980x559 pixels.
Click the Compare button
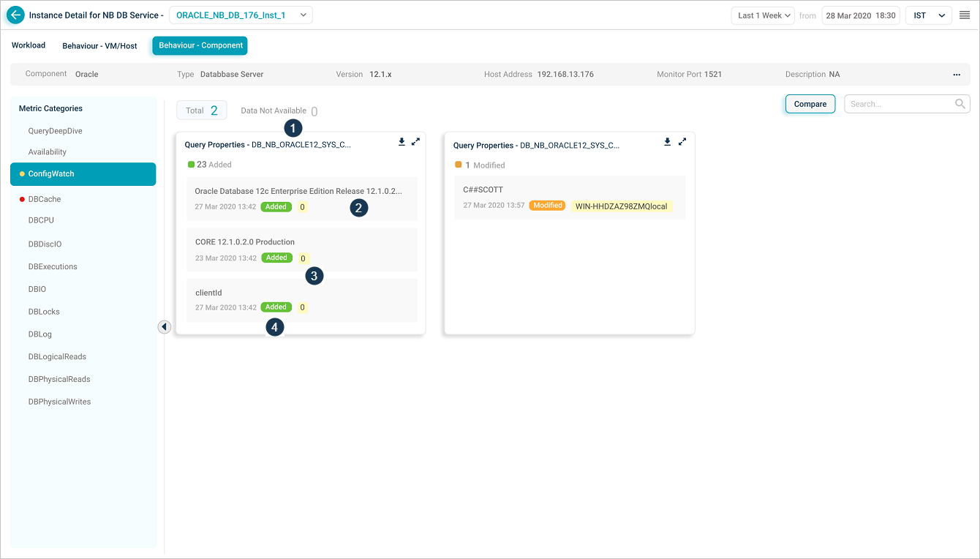(810, 104)
